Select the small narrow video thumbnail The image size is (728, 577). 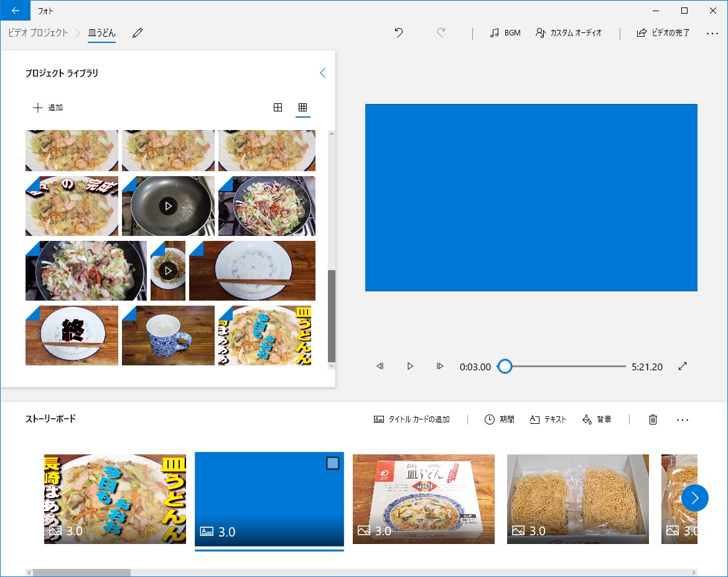pyautogui.click(x=168, y=270)
